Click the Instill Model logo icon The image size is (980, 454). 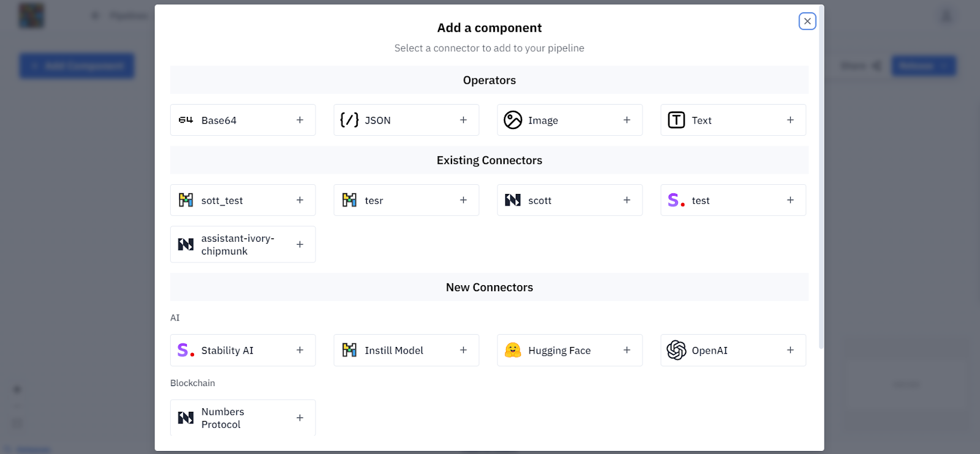coord(349,350)
